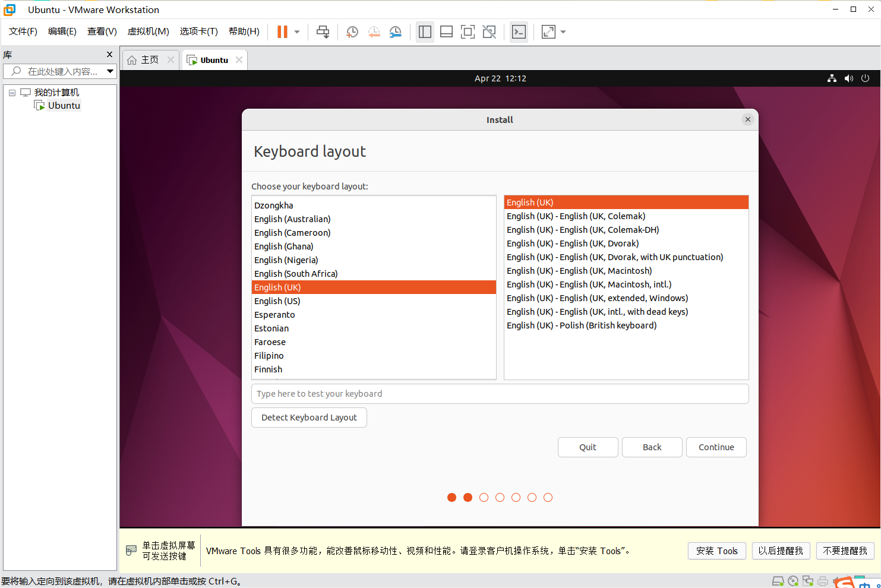Select Filipino layout
This screenshot has height=588, width=881.
374,356
